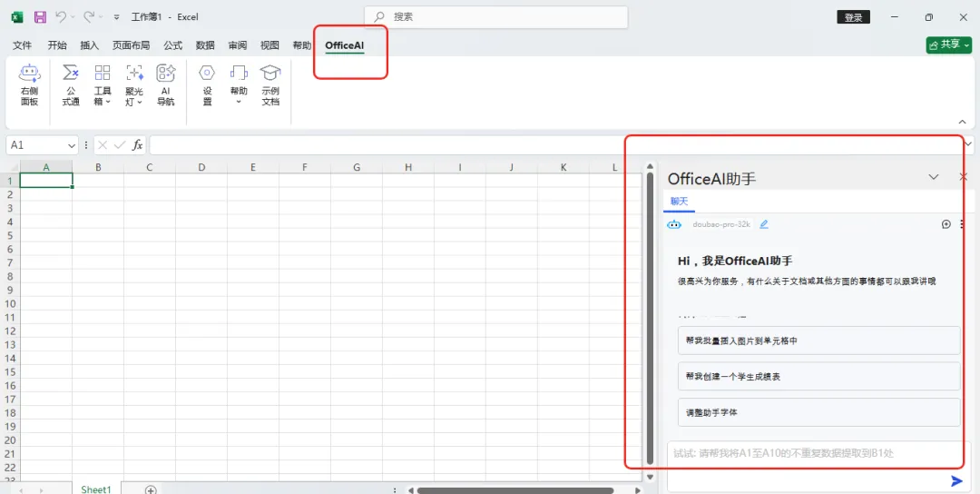This screenshot has width=980, height=494.
Task: Open the AI导航 navigation tool
Action: (x=166, y=84)
